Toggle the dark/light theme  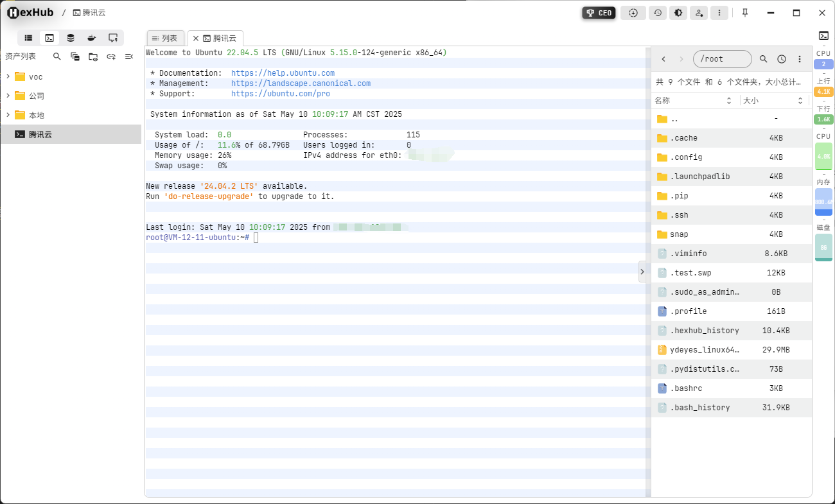[678, 13]
